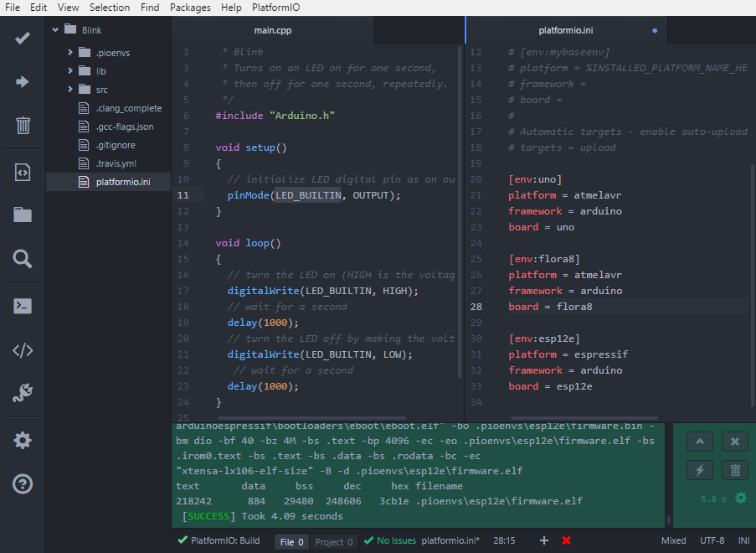Toggle the Project 0 linter scope button
The image size is (756, 553).
(334, 542)
